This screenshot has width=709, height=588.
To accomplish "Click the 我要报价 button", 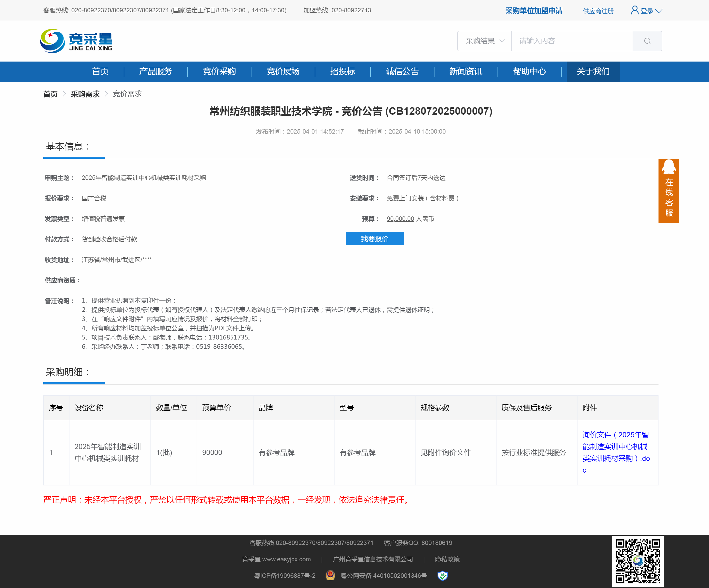I will tap(374, 239).
